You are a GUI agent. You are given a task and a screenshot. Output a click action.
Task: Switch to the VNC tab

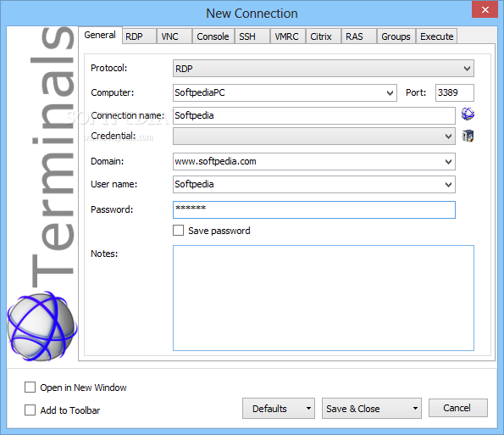[x=174, y=36]
